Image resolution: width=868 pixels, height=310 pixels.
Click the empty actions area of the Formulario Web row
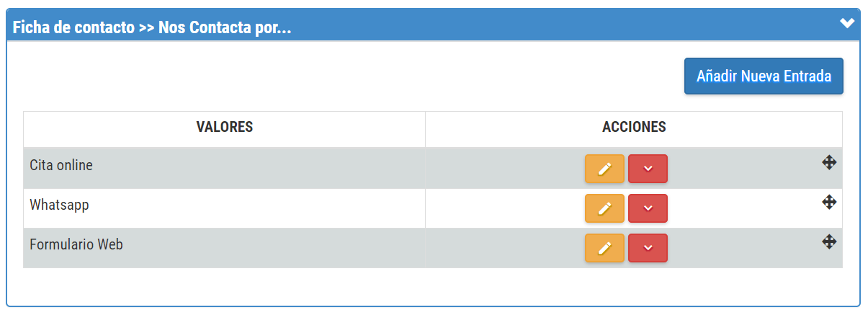click(742, 248)
